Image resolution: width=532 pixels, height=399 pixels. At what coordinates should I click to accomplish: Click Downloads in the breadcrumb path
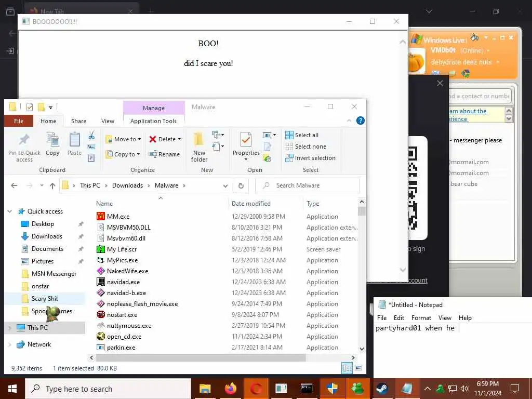tap(128, 185)
